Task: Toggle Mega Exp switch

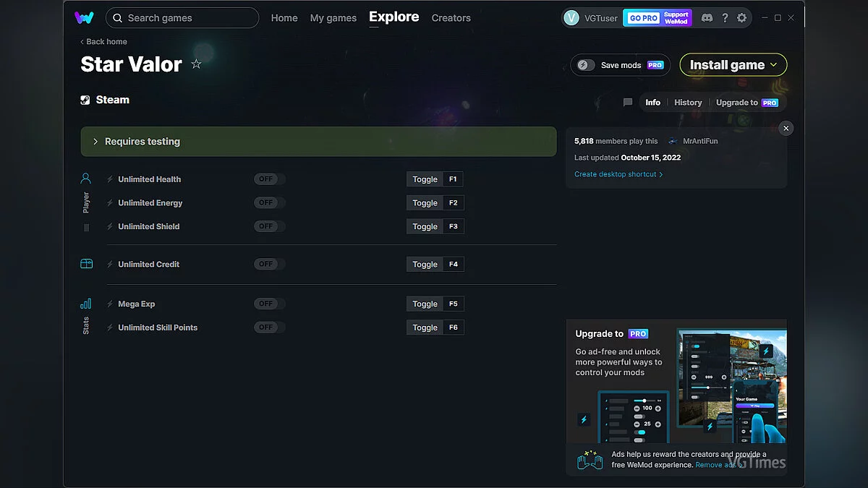Action: coord(269,304)
